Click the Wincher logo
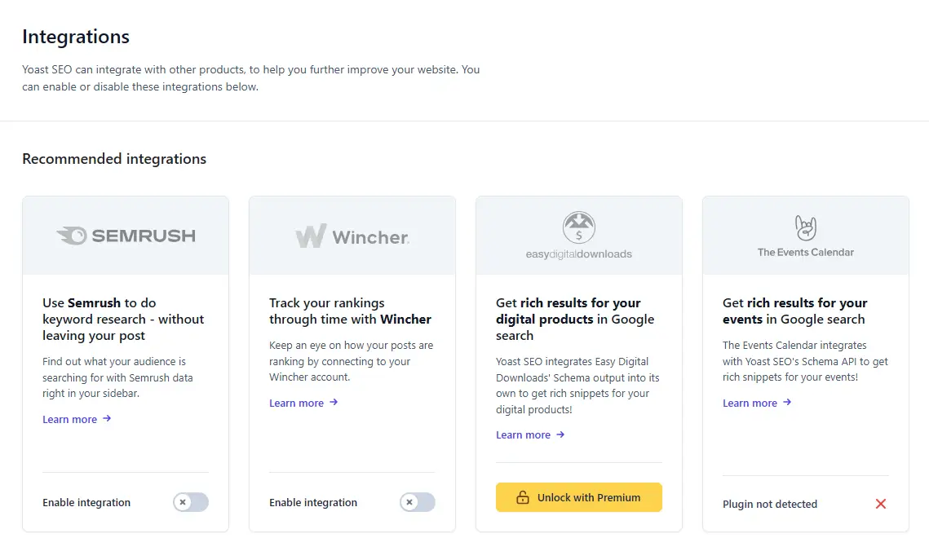Image resolution: width=929 pixels, height=560 pixels. (x=351, y=235)
